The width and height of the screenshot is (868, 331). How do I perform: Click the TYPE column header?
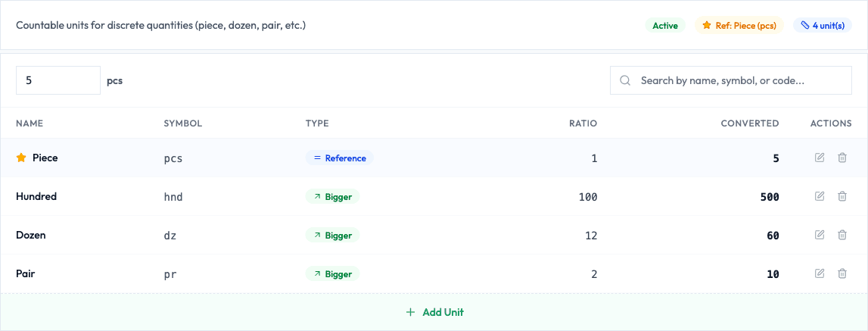pyautogui.click(x=317, y=123)
